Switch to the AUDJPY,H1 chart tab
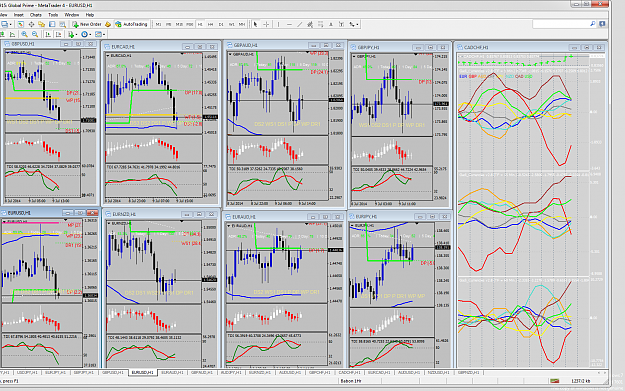Viewport: 625px width, 391px height. tap(231, 372)
